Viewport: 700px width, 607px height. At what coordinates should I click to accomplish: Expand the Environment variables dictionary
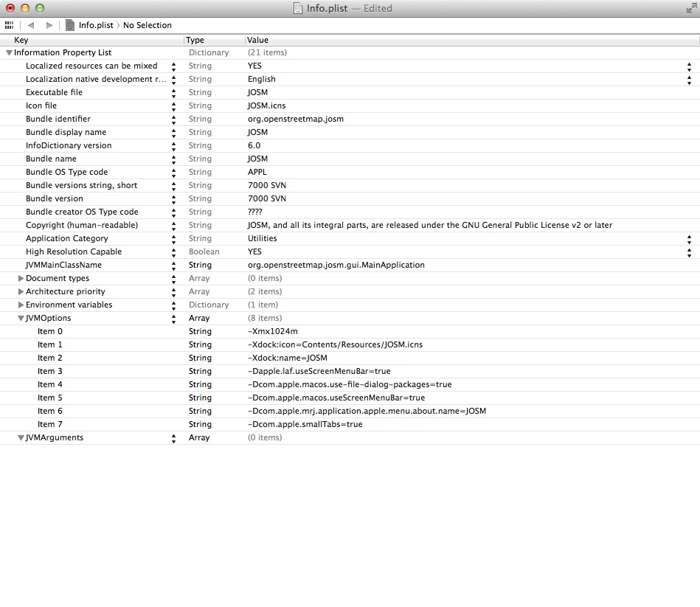[x=21, y=305]
